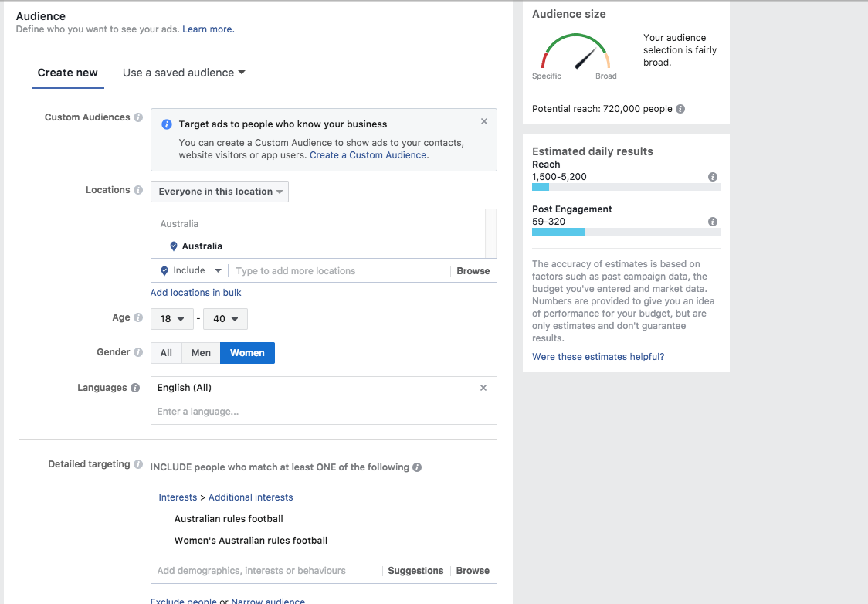Remove English (All) language
Viewport: 868px width, 604px height.
point(483,388)
